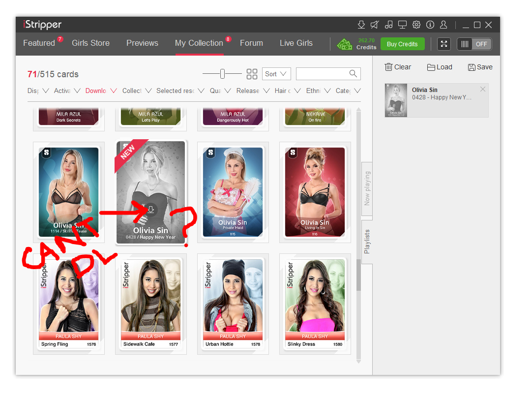Image resolution: width=532 pixels, height=401 pixels.
Task: Toggle the ON/OFF switch
Action: pos(473,44)
